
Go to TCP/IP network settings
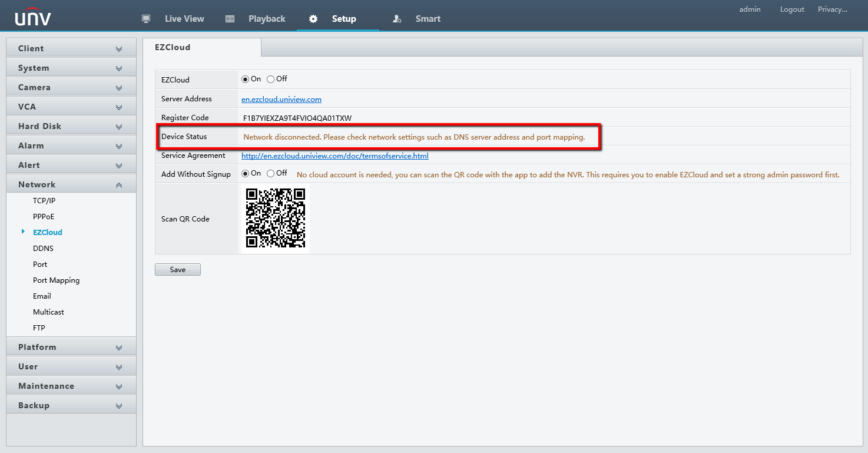coord(44,201)
